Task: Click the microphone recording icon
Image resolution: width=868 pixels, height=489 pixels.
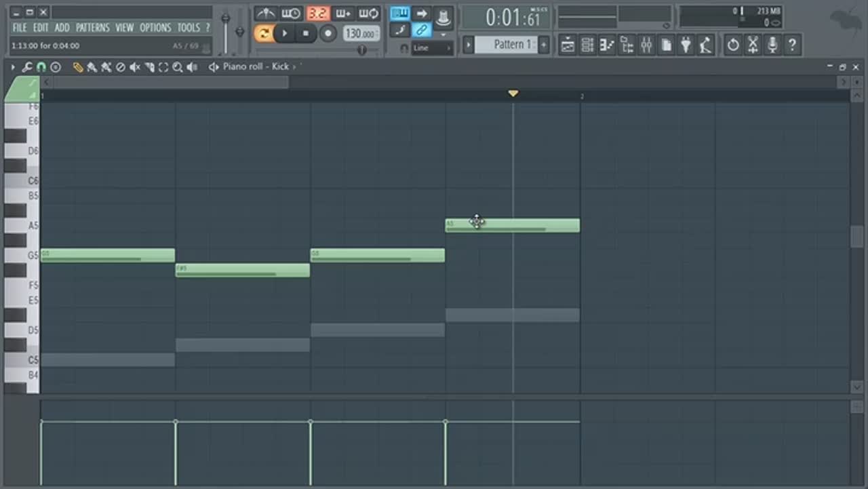Action: point(772,45)
